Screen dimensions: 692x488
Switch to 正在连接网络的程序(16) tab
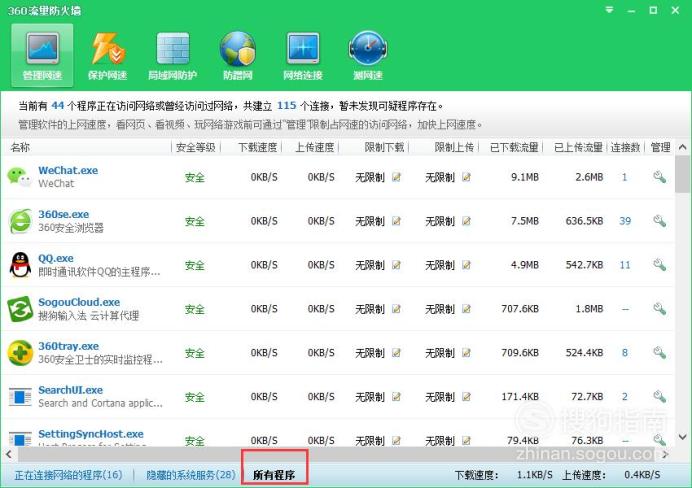[x=68, y=475]
